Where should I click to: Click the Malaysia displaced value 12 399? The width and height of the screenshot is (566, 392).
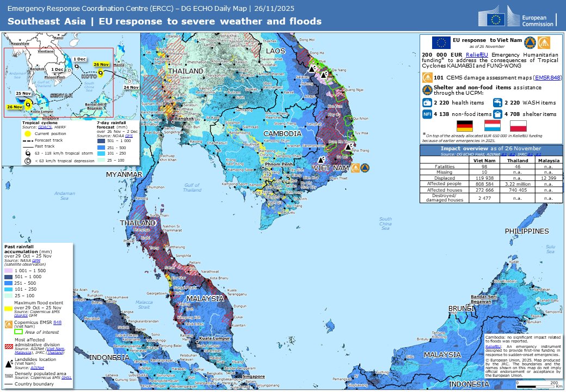pyautogui.click(x=549, y=178)
